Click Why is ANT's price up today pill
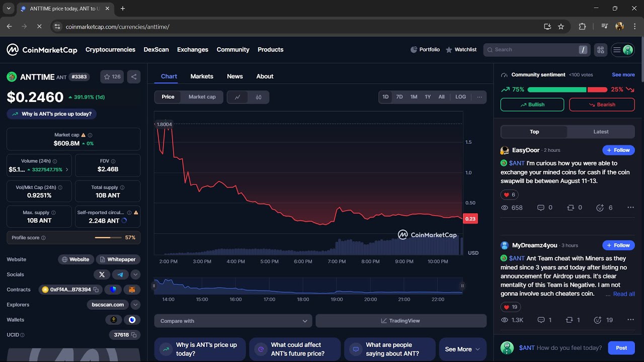Image resolution: width=644 pixels, height=362 pixels. pyautogui.click(x=51, y=114)
